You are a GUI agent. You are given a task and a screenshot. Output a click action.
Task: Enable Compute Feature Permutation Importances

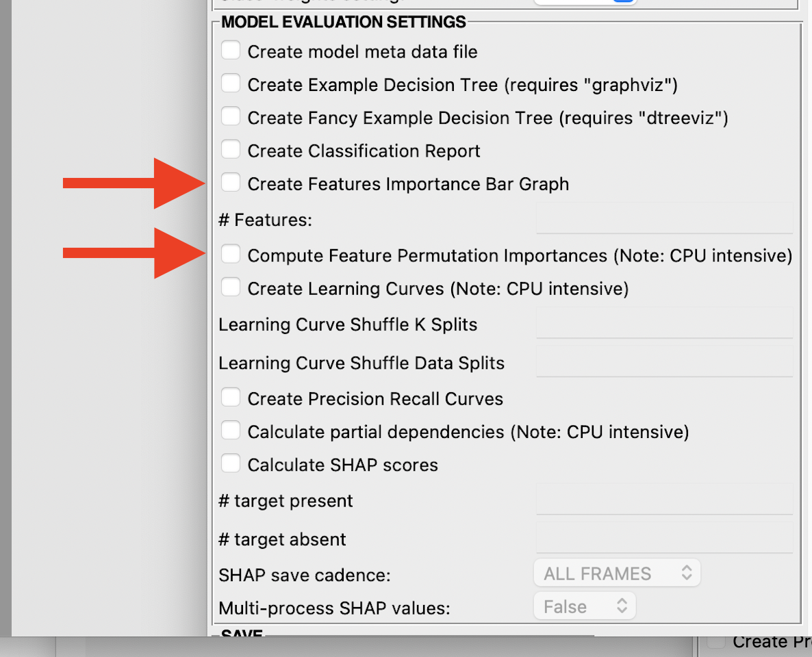[231, 253]
